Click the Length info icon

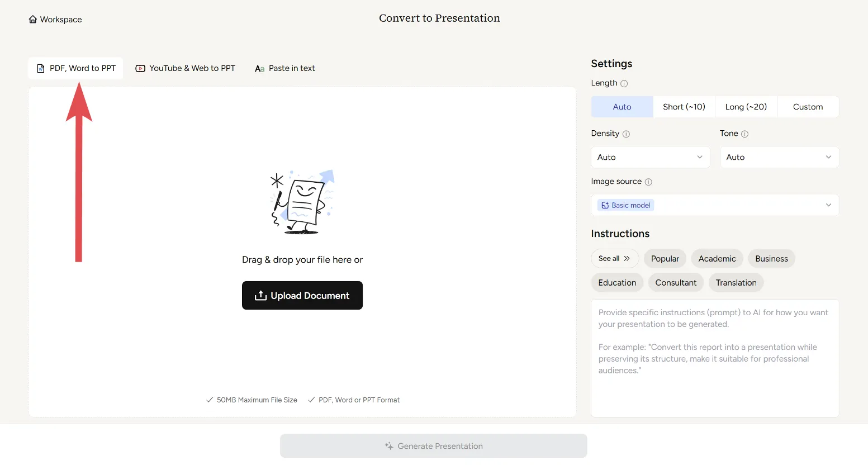click(624, 84)
